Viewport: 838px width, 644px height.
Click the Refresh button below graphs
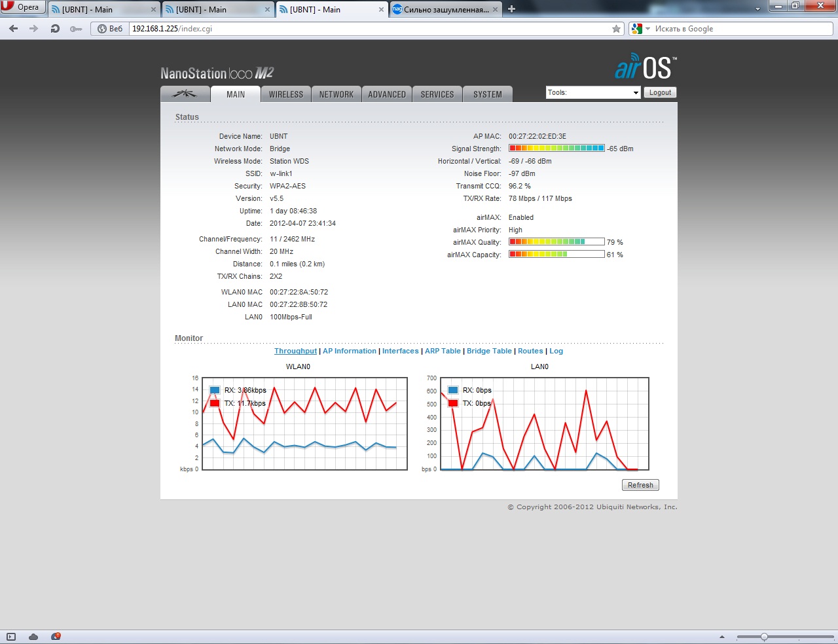640,485
